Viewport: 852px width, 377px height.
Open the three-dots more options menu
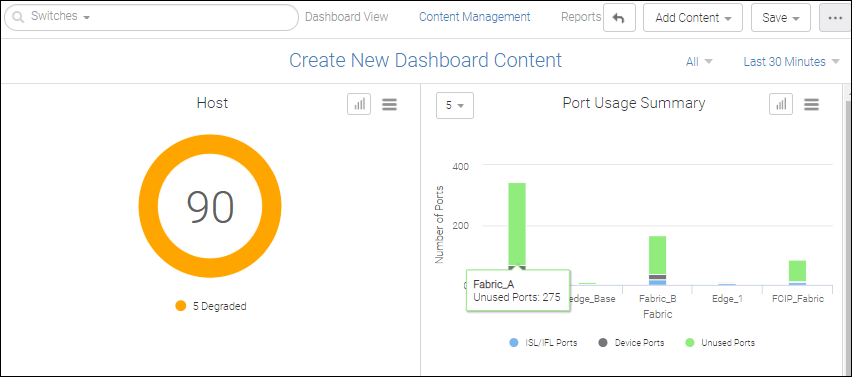[835, 18]
